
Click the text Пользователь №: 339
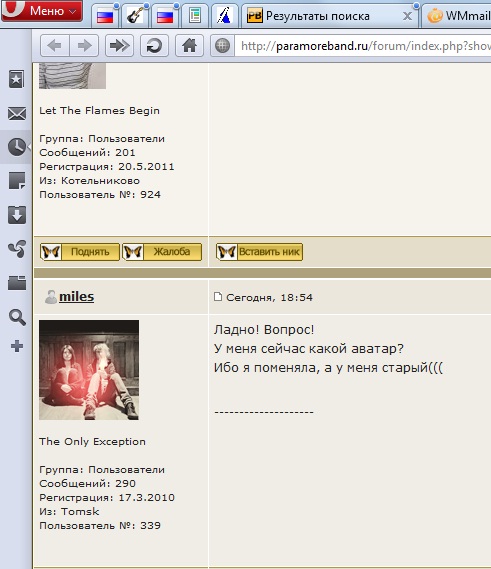tap(100, 526)
